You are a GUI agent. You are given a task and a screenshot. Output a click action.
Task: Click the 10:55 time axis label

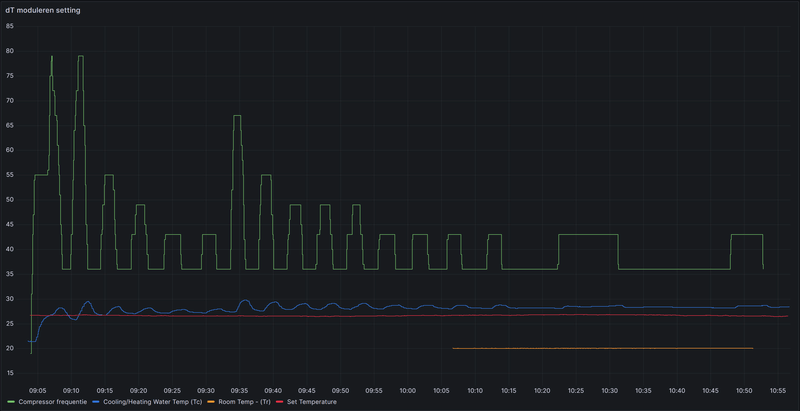point(778,391)
